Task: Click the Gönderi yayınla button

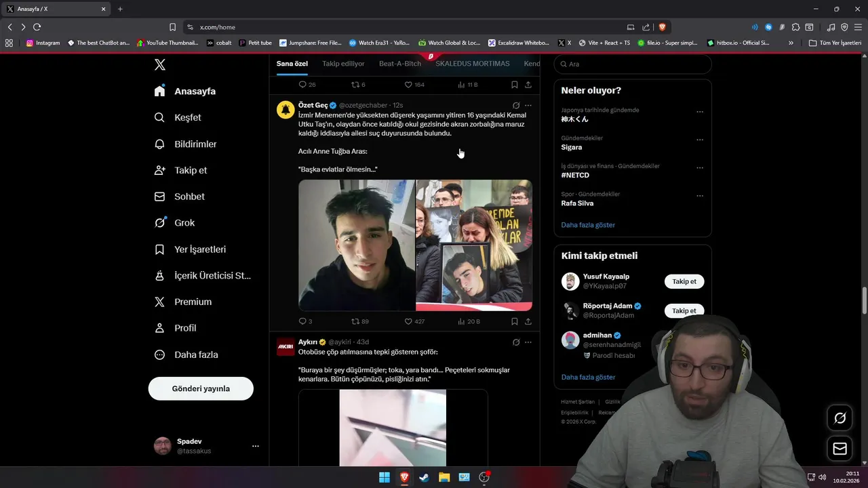Action: tap(201, 388)
